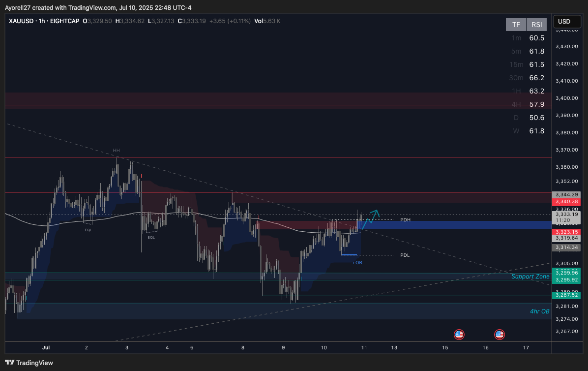The height and width of the screenshot is (371, 588).
Task: Select the HH swing high label
Action: 116,151
